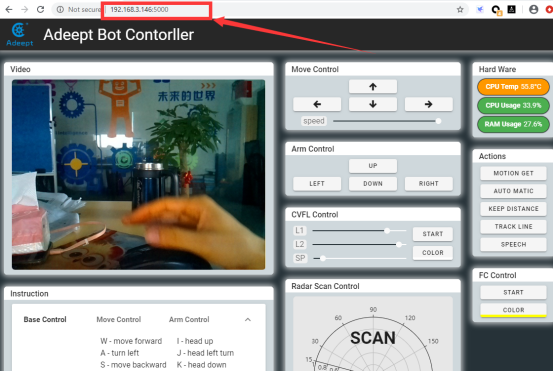The height and width of the screenshot is (371, 554).
Task: Click the Adeept Bot Contorller title
Action: (119, 35)
